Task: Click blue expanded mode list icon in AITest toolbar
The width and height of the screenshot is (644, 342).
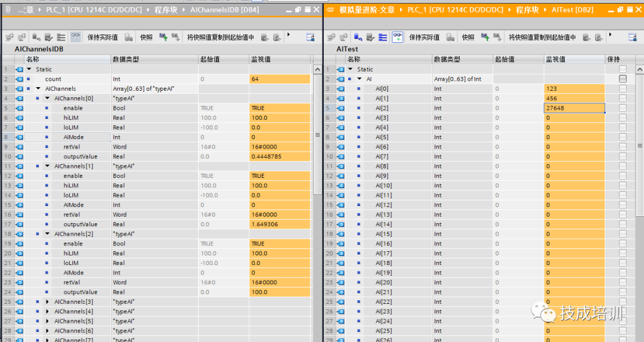Action: [x=383, y=38]
